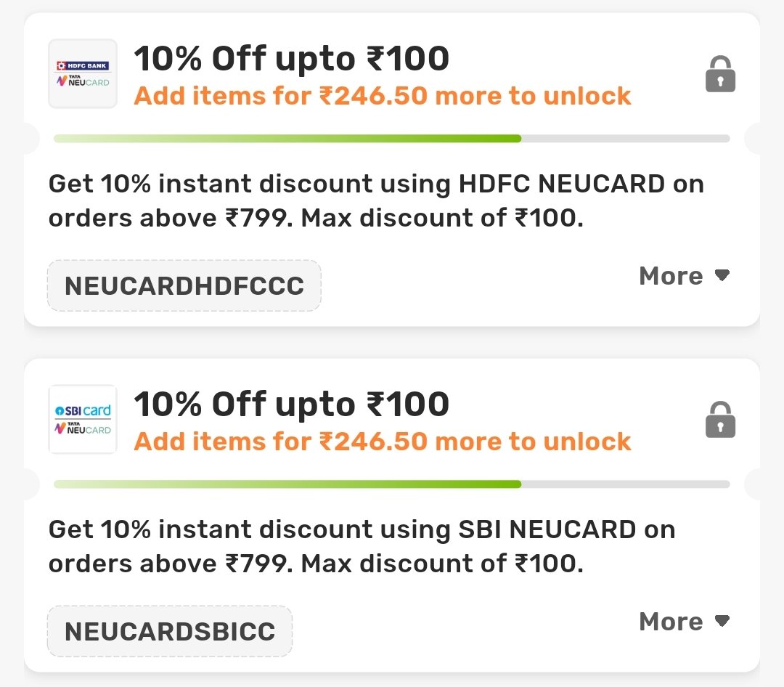Click the lock icon on SBI offer
Screen dimensions: 784x687
tap(720, 420)
